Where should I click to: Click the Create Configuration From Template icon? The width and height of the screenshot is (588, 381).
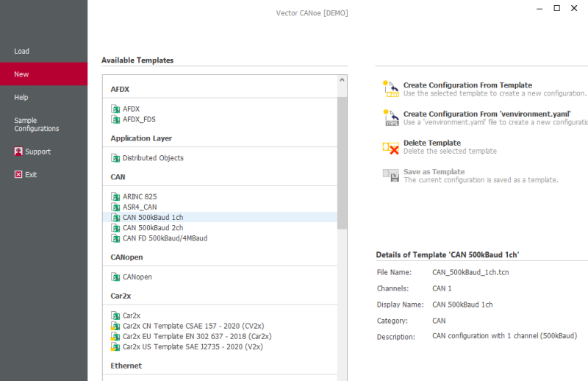pos(390,89)
